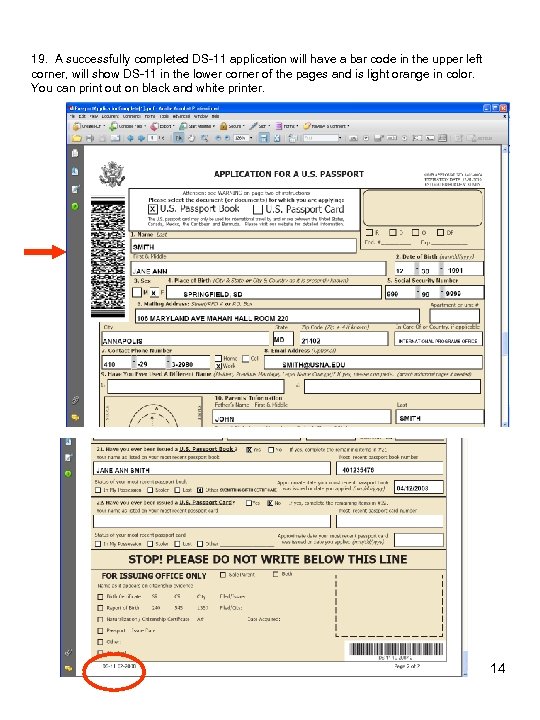Open the View menu in Acrobat
The width and height of the screenshot is (540, 720).
[x=94, y=117]
